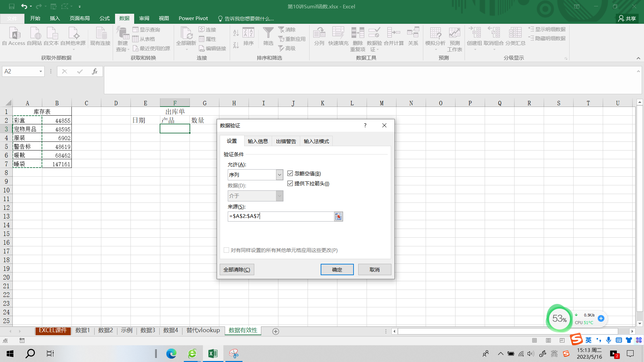Switch to sheet tab 替代vlookup
Image resolution: width=644 pixels, height=362 pixels.
pyautogui.click(x=203, y=330)
